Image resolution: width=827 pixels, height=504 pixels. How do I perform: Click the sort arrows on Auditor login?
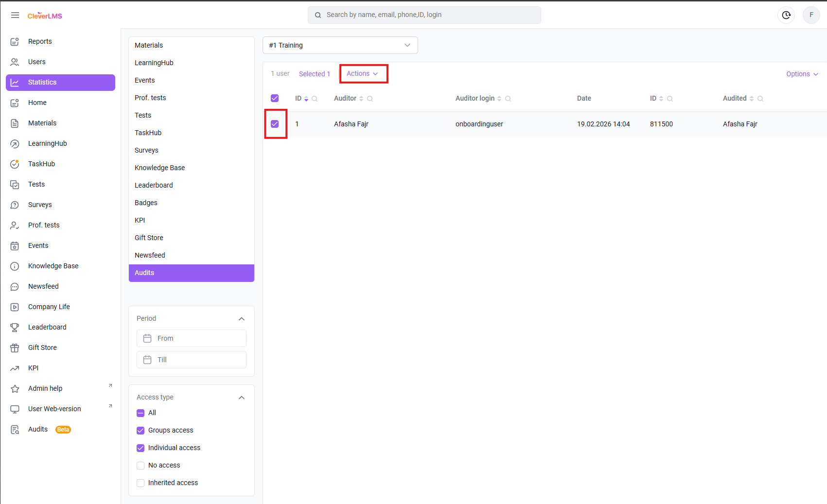coord(499,99)
